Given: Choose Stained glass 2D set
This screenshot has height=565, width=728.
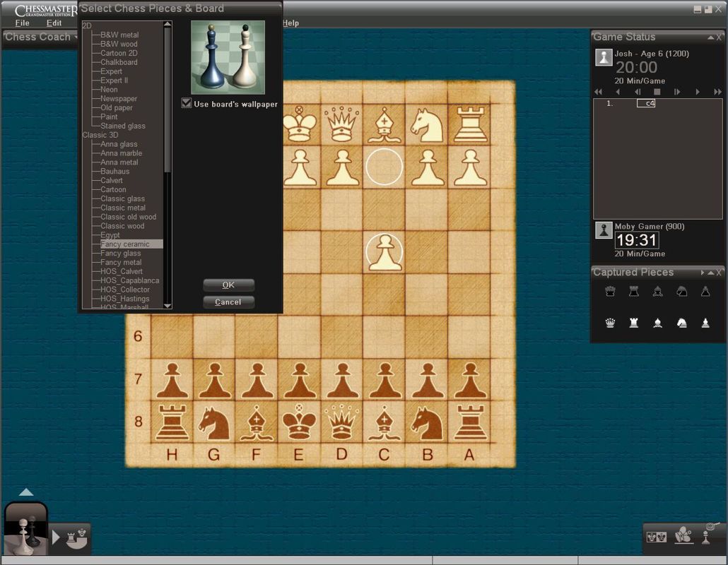Looking at the screenshot, I should (x=123, y=126).
